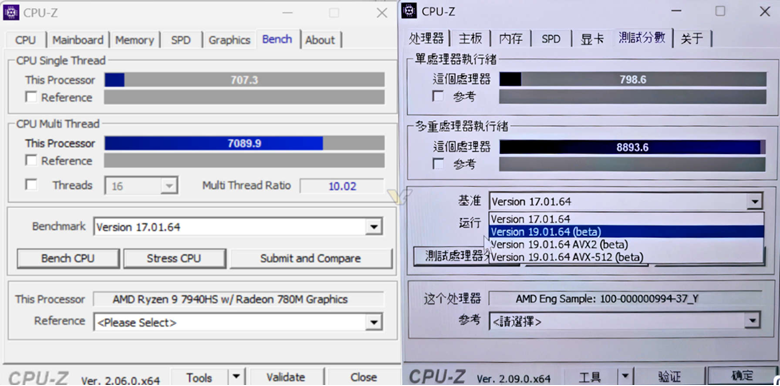Switch to the 显卡 tab
This screenshot has height=386, width=780.
[592, 39]
